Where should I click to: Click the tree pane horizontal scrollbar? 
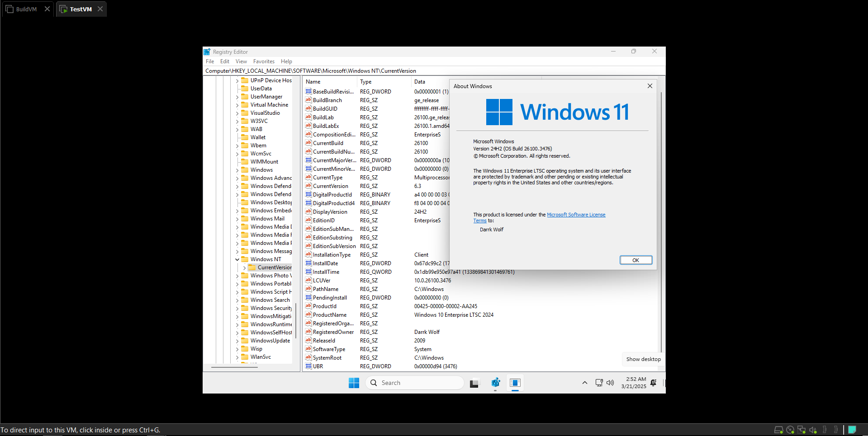point(234,367)
